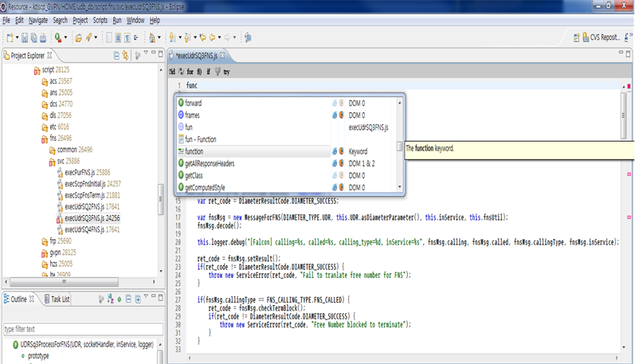Toggle the Show Whitespace pilcrow icon
635x364 pixels.
tap(127, 37)
